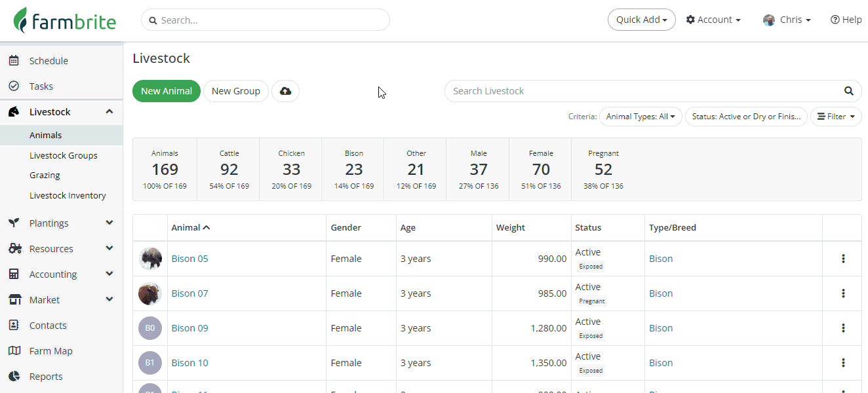Open the Account menu
The width and height of the screenshot is (868, 393).
coord(713,20)
